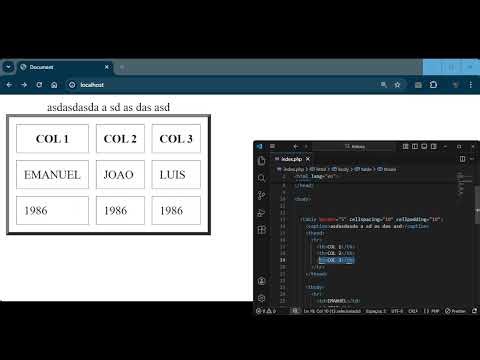Change CRLF line ending in status bar
Viewport: 480px width, 360px height.
tap(413, 311)
